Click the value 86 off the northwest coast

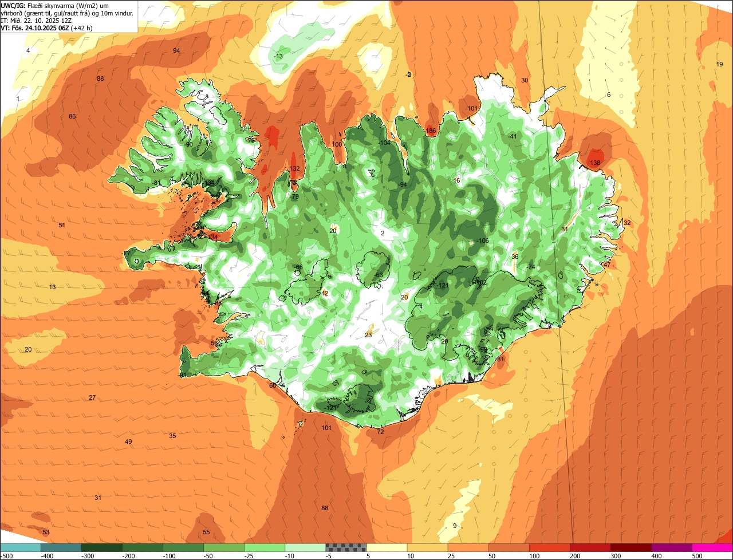(72, 116)
